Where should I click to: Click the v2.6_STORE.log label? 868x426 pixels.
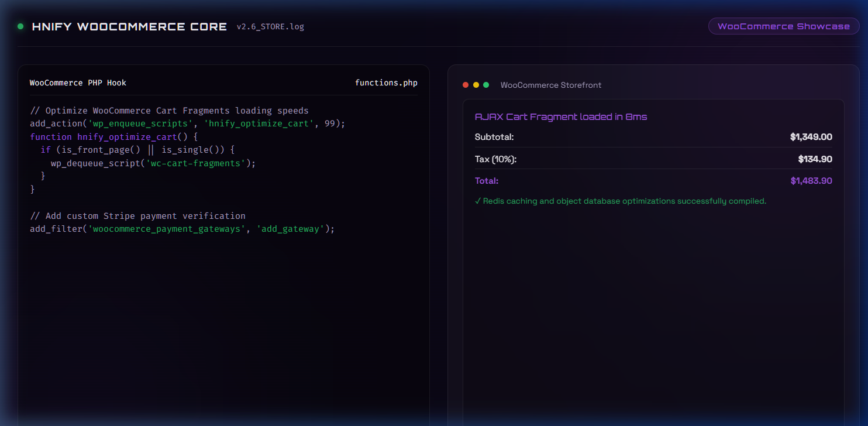pos(270,27)
